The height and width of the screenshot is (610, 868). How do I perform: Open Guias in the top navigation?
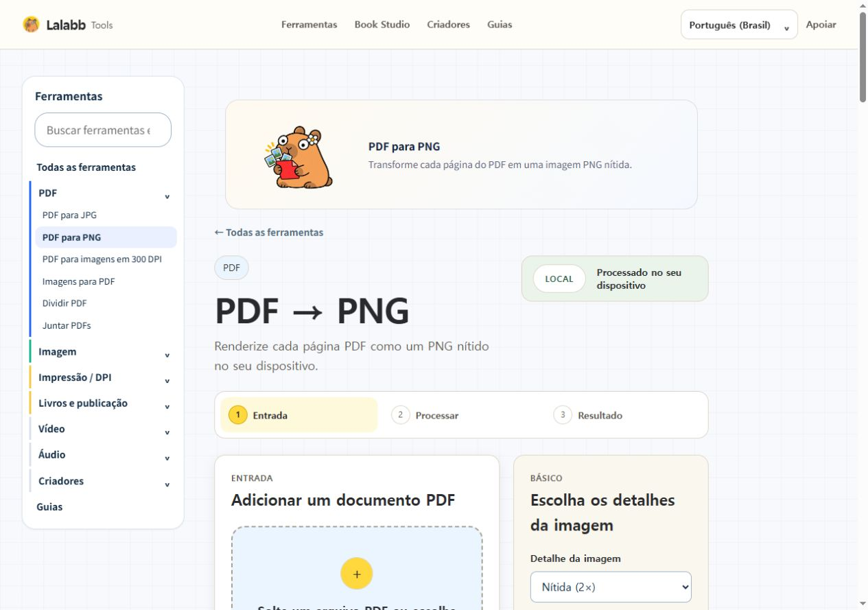[x=500, y=25]
